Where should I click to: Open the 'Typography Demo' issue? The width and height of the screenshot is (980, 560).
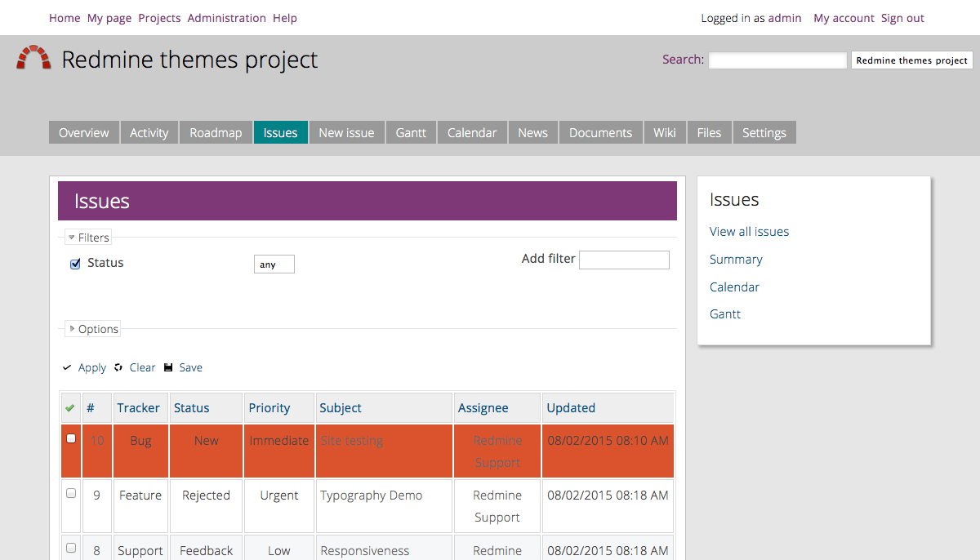pyautogui.click(x=372, y=496)
